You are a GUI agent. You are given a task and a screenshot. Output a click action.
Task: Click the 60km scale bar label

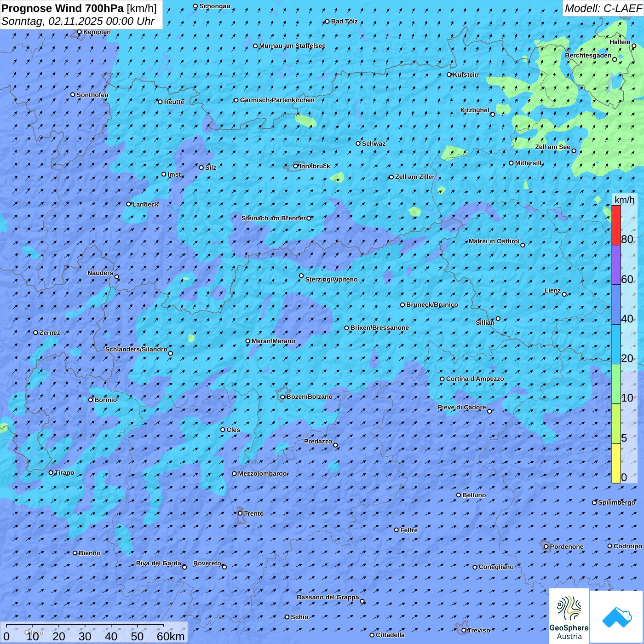click(171, 636)
